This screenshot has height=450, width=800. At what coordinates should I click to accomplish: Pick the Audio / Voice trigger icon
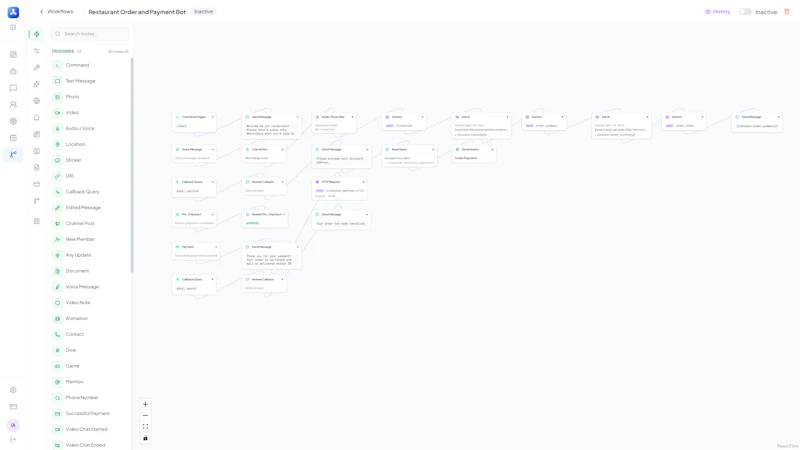(57, 129)
